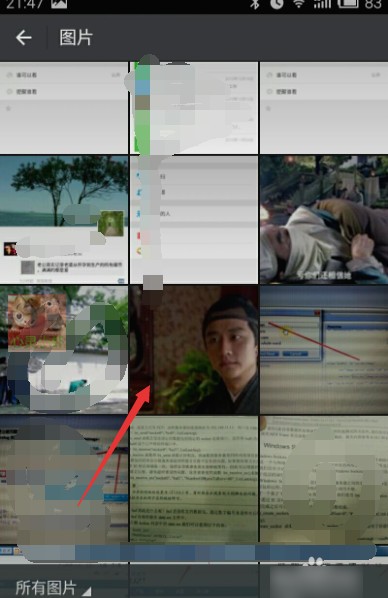Screen dimensions: 388x598
Task: Select the book page text photo
Action: (x=194, y=479)
